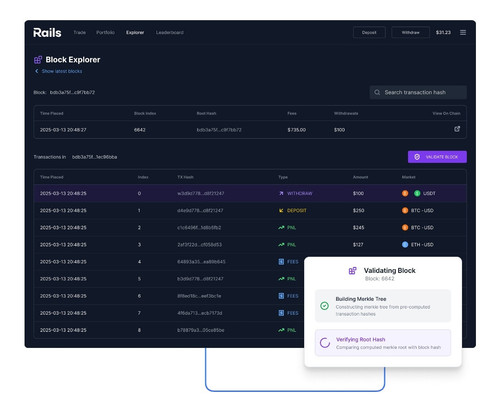Image resolution: width=500 pixels, height=413 pixels.
Task: Click the block time 2025-03-13 20:48:27
Action: click(63, 130)
